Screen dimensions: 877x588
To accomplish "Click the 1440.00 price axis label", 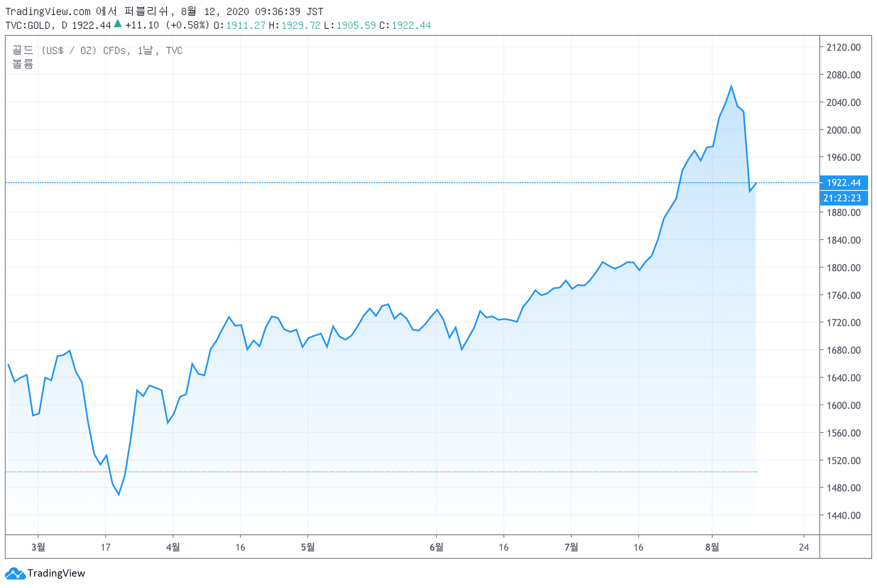I will coord(844,516).
